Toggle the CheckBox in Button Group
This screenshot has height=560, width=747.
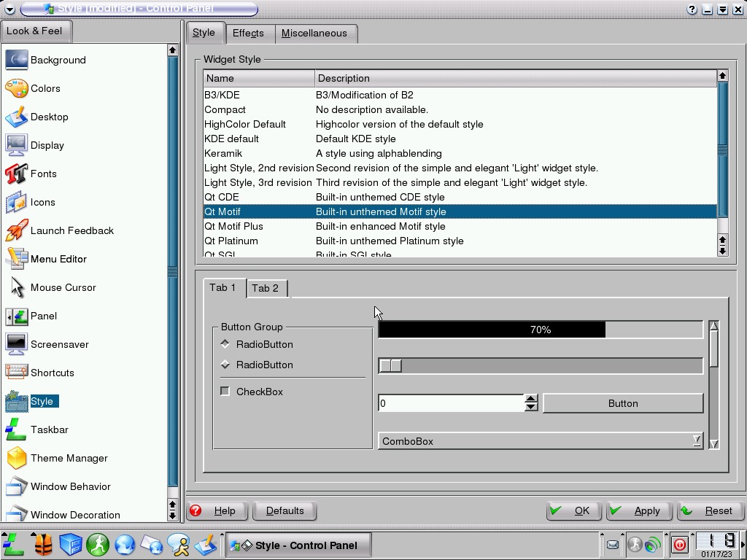(225, 392)
